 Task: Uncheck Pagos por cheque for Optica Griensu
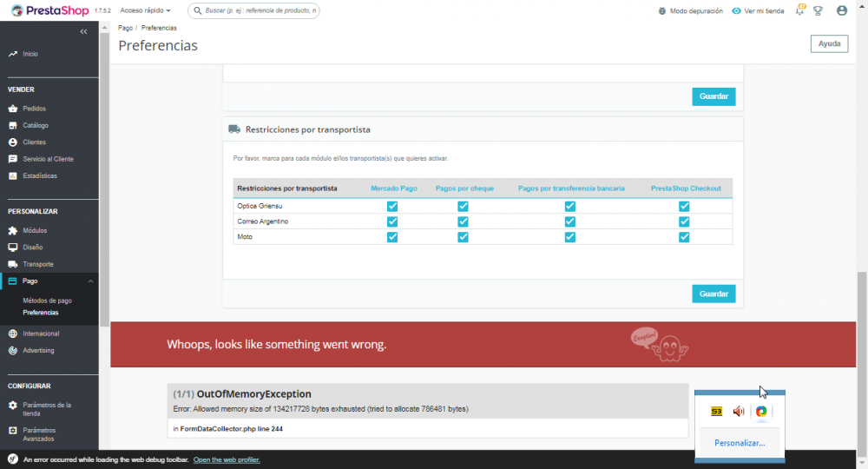click(463, 206)
